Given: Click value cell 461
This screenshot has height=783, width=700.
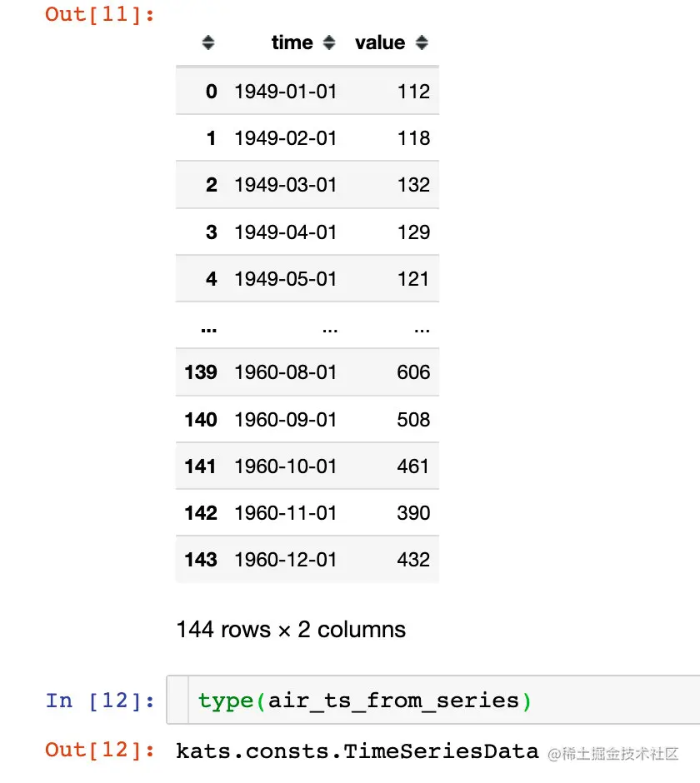Looking at the screenshot, I should [413, 466].
